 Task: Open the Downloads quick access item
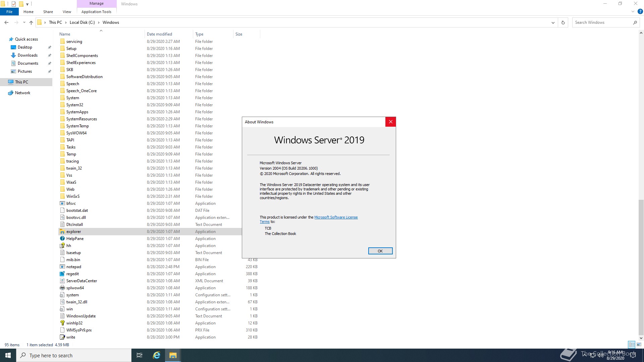pyautogui.click(x=28, y=55)
